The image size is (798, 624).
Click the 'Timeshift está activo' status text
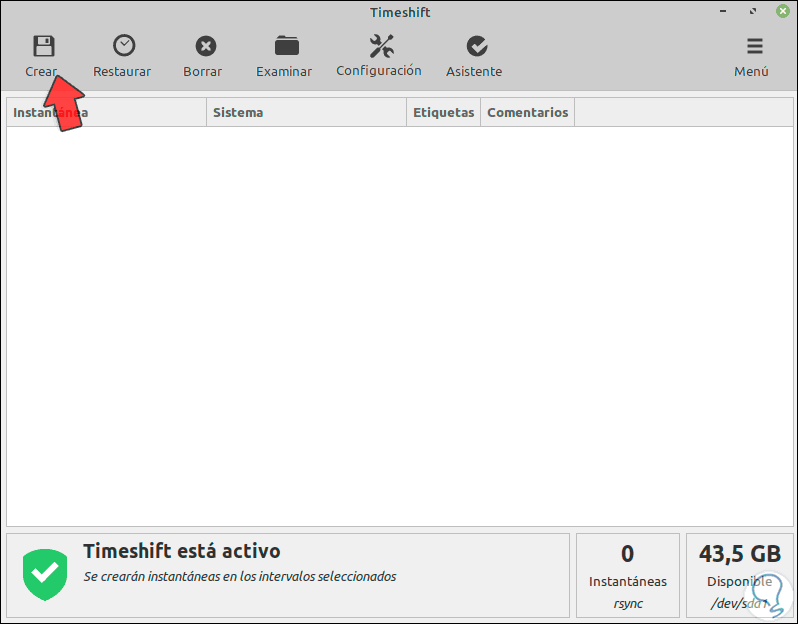(182, 551)
